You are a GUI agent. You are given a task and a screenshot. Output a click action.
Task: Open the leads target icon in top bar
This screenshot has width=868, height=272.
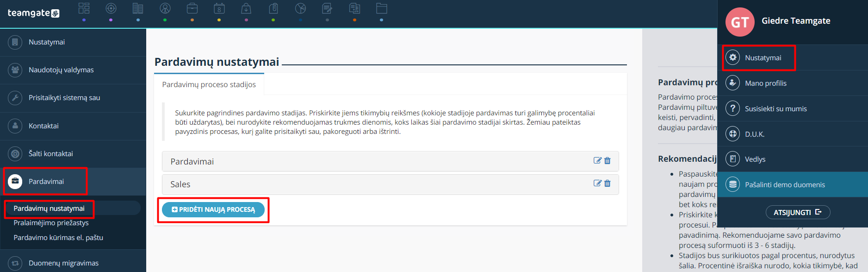(111, 8)
